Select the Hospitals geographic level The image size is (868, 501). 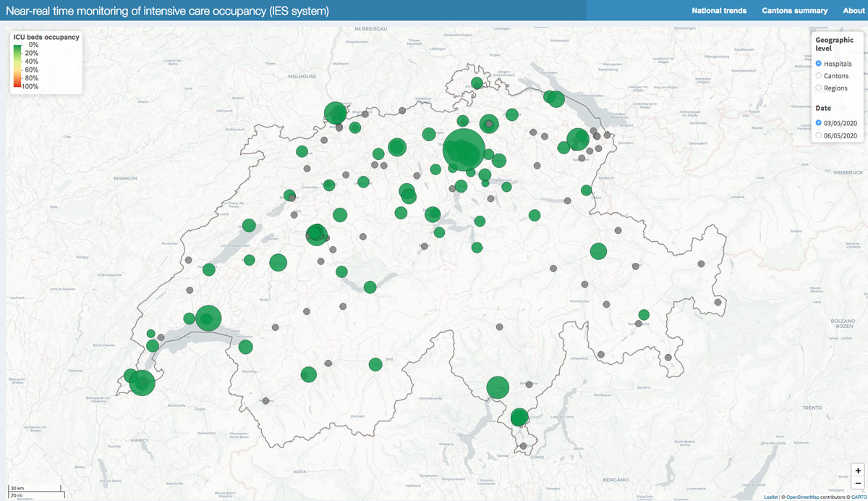(x=819, y=64)
